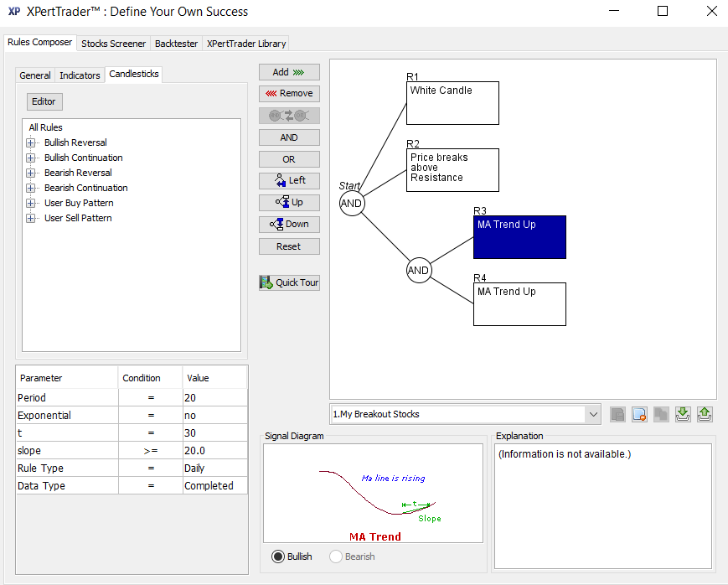Click the Exponential value cell no

click(x=215, y=416)
